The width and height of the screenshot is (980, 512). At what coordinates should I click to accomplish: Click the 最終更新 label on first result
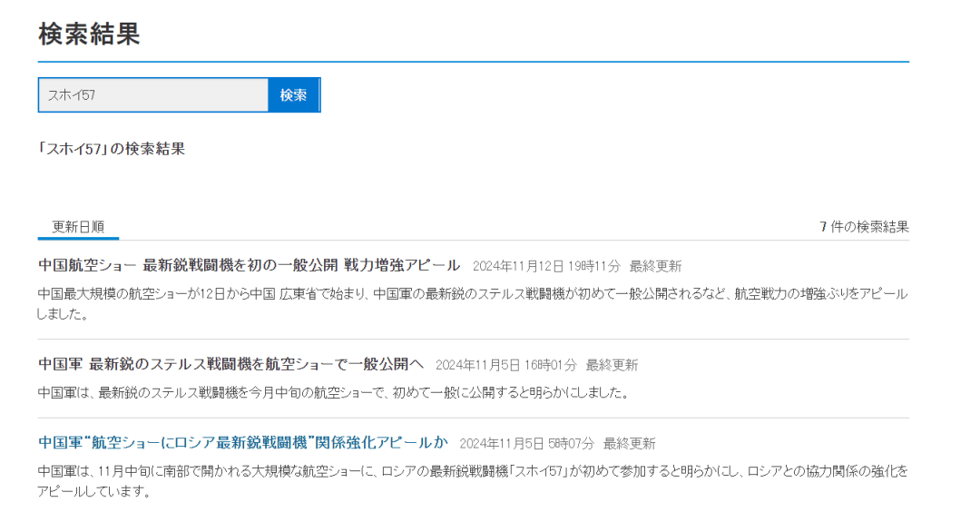point(655,267)
